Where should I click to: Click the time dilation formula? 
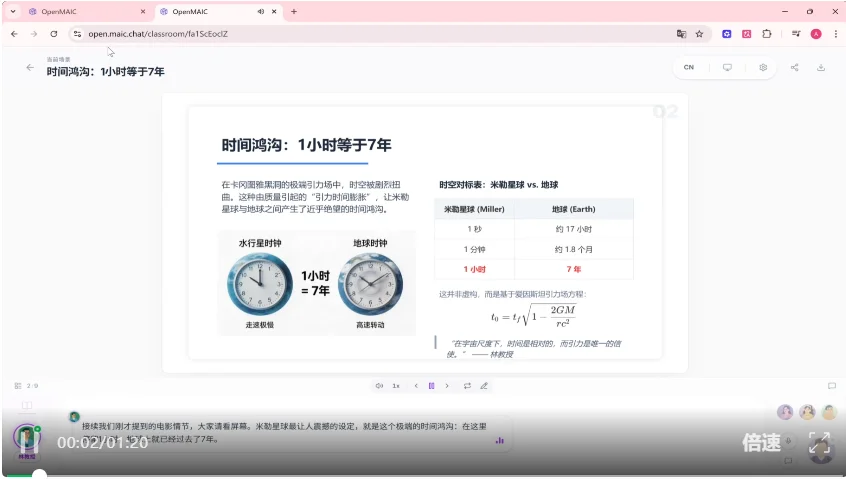tap(534, 315)
